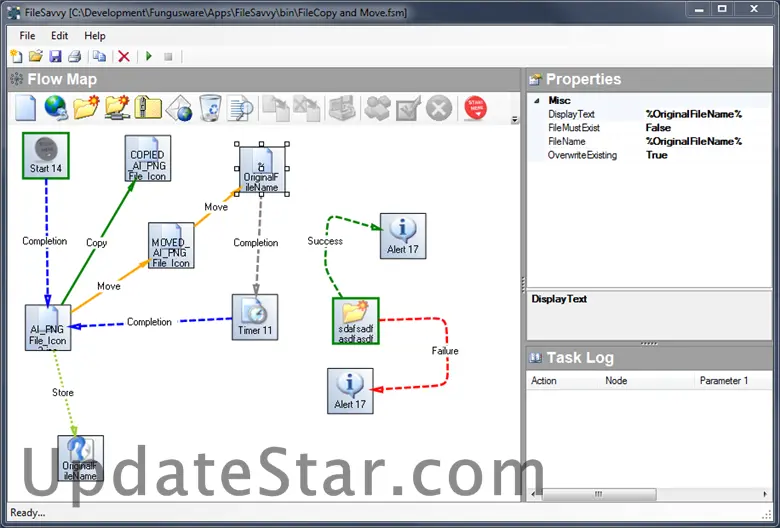Viewport: 780px width, 528px height.
Task: Open the Flow Map toolbar overflow arrow
Action: coord(514,119)
